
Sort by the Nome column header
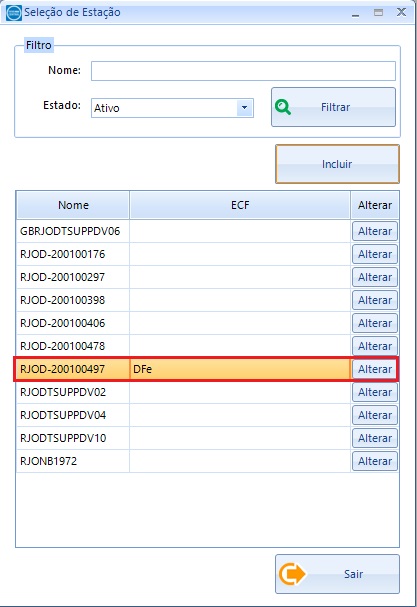(x=73, y=205)
